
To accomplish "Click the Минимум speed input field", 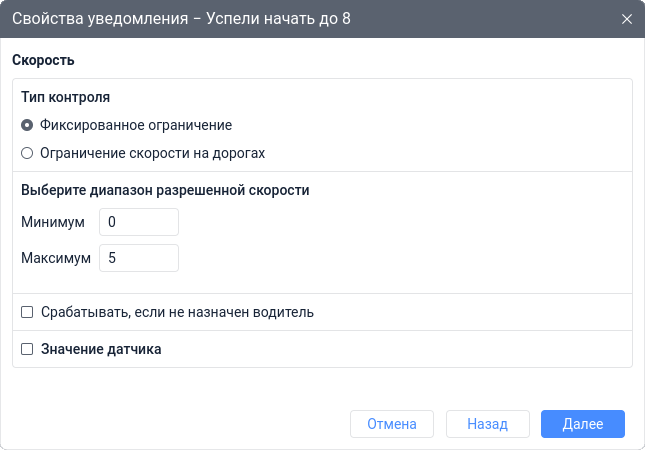I will pos(138,222).
